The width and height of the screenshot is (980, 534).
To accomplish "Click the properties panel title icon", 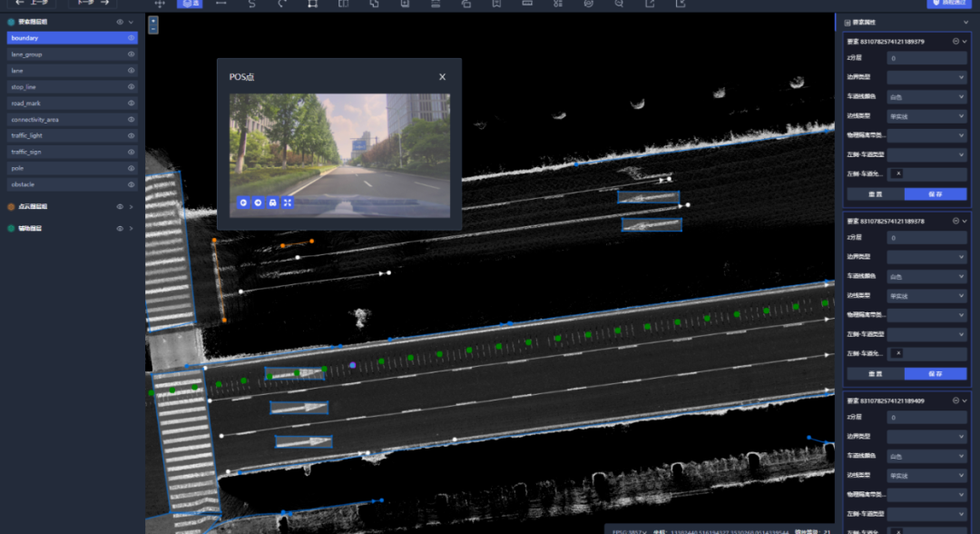I will coord(848,23).
